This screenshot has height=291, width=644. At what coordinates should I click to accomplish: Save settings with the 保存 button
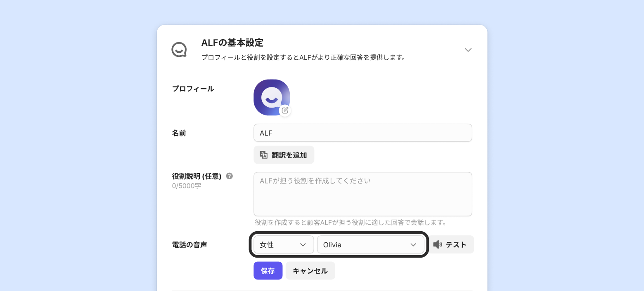coord(268,271)
